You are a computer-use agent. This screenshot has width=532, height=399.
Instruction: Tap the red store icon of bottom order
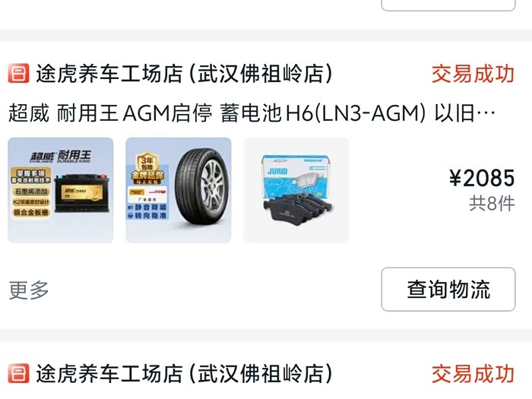coord(19,373)
